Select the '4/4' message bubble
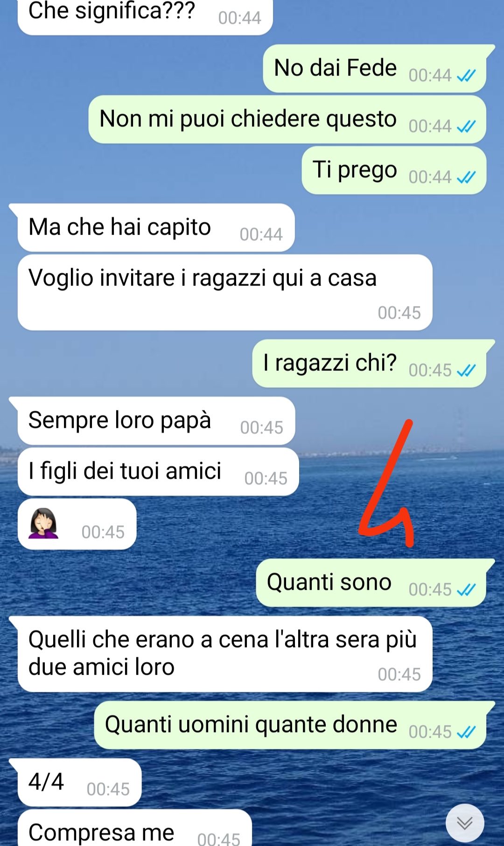The image size is (504, 846). point(79,782)
